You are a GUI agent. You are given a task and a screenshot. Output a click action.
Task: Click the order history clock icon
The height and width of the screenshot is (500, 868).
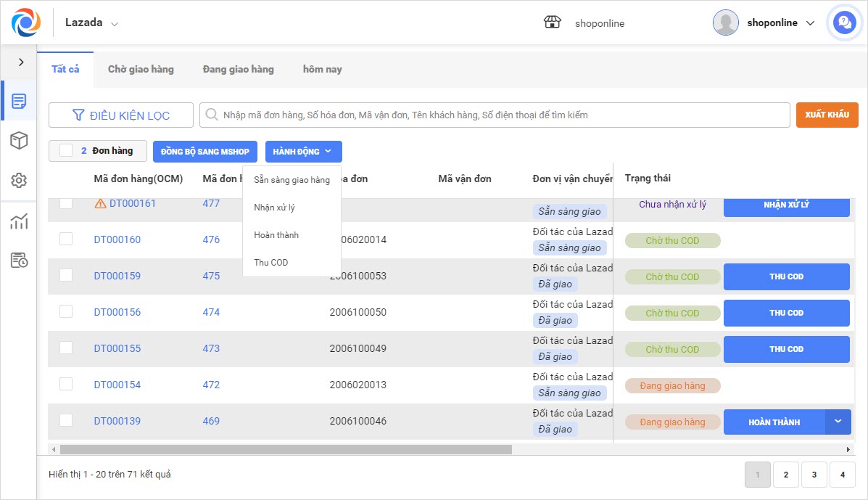pos(19,261)
